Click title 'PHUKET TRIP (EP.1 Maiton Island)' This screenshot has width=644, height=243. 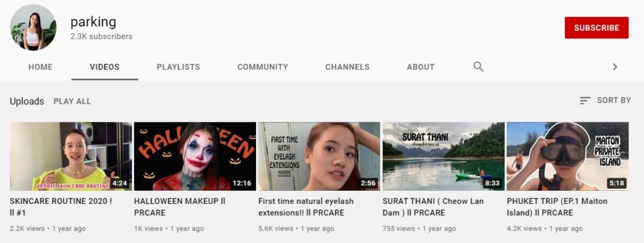pyautogui.click(x=557, y=207)
